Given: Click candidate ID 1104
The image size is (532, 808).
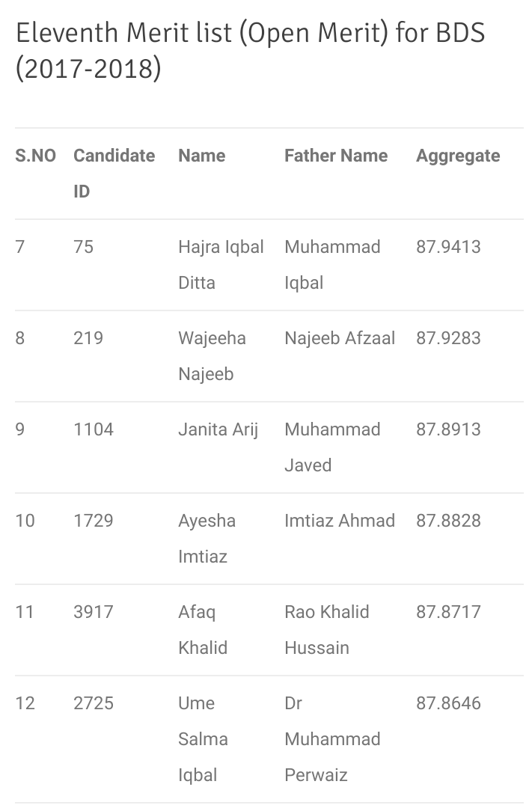Looking at the screenshot, I should tap(94, 429).
